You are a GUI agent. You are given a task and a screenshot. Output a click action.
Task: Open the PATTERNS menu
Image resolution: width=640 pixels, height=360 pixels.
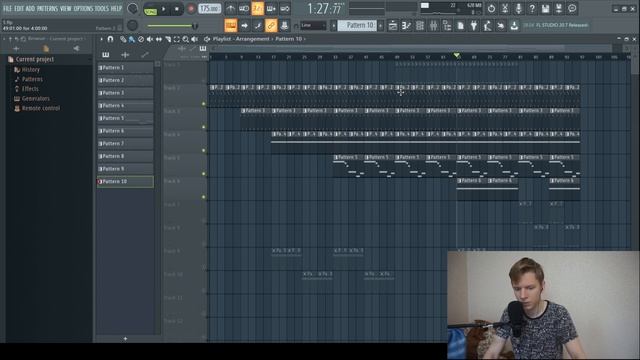[x=47, y=8]
